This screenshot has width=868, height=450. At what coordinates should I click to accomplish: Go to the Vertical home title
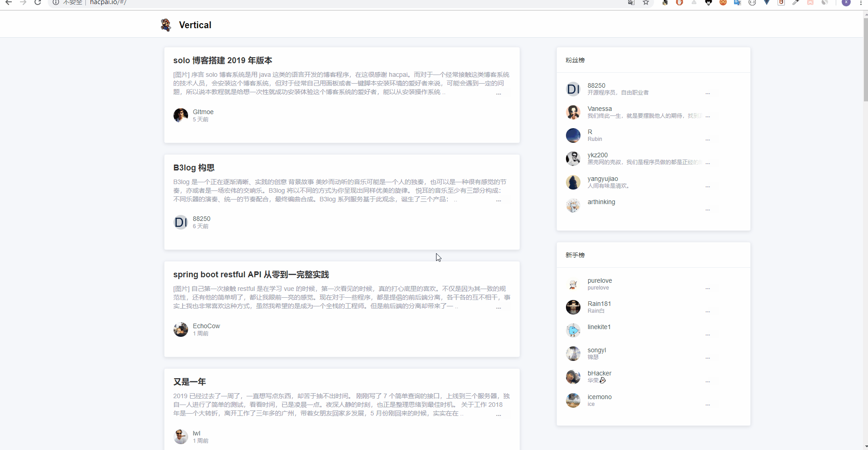tap(195, 25)
